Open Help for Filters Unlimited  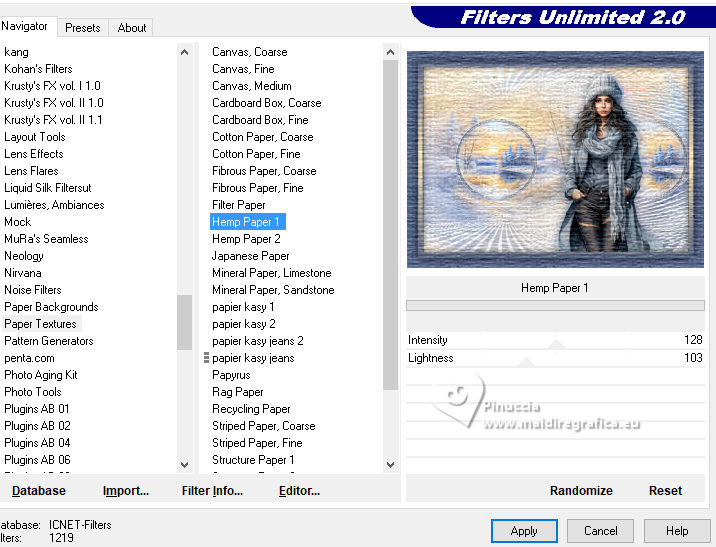pyautogui.click(x=677, y=531)
